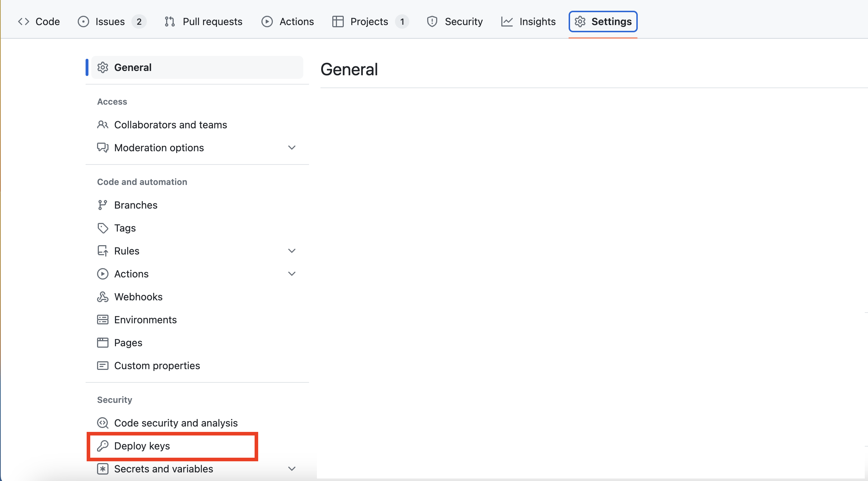The image size is (868, 481).
Task: Open the Deploy keys settings page
Action: (x=142, y=446)
